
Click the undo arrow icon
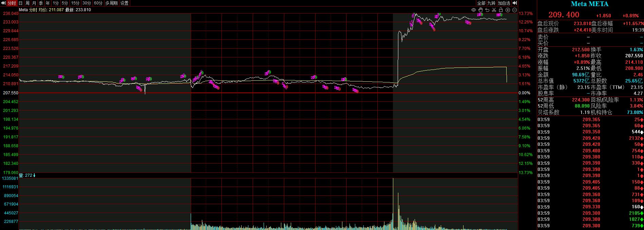[487, 10]
